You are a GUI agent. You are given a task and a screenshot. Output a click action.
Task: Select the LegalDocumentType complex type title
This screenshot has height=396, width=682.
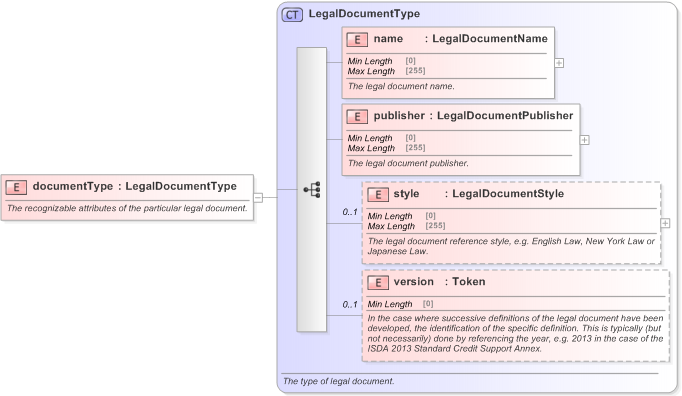364,14
